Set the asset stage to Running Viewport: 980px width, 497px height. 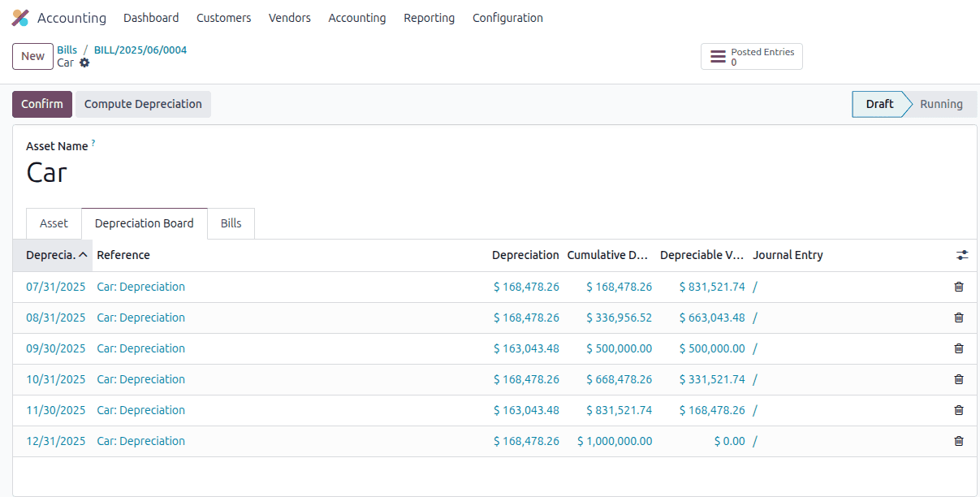(x=940, y=104)
